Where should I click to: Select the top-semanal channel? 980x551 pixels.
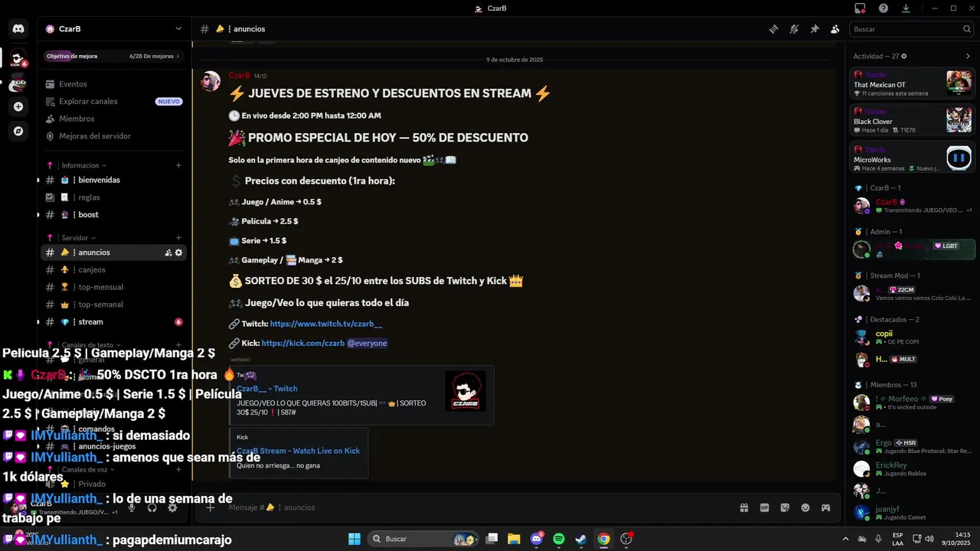(x=114, y=305)
